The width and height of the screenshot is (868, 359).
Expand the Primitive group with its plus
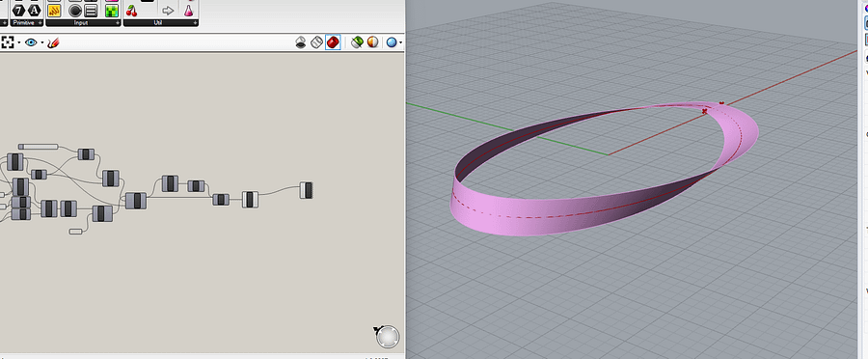(x=41, y=23)
